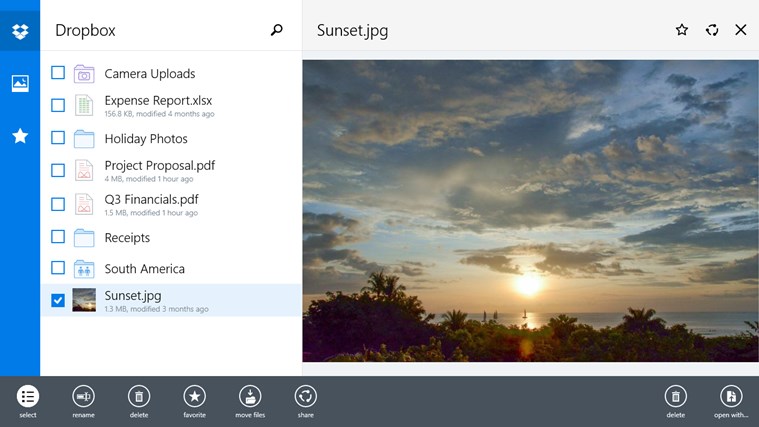The height and width of the screenshot is (427, 759).
Task: Uncheck the Sunset.jpg checkbox
Action: coord(58,300)
